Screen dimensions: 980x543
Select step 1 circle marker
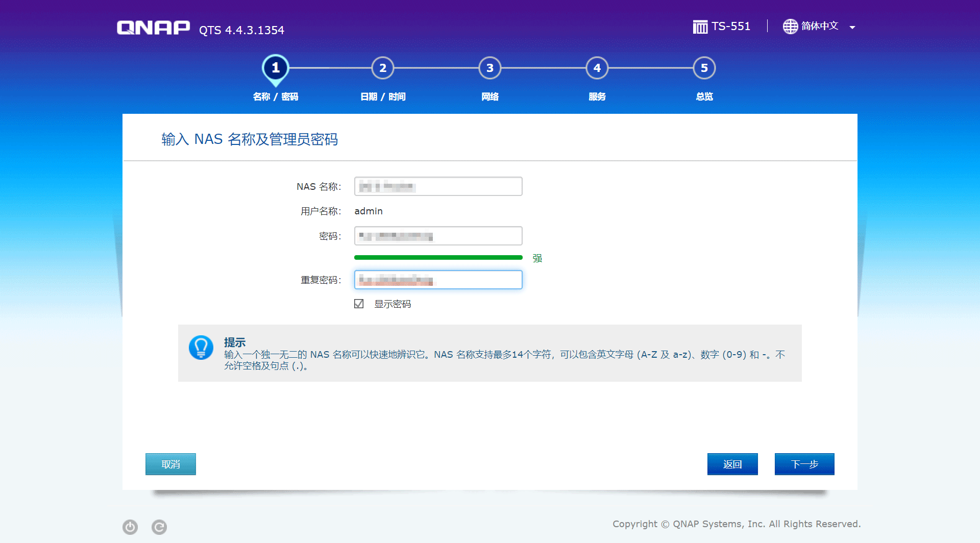tap(276, 68)
